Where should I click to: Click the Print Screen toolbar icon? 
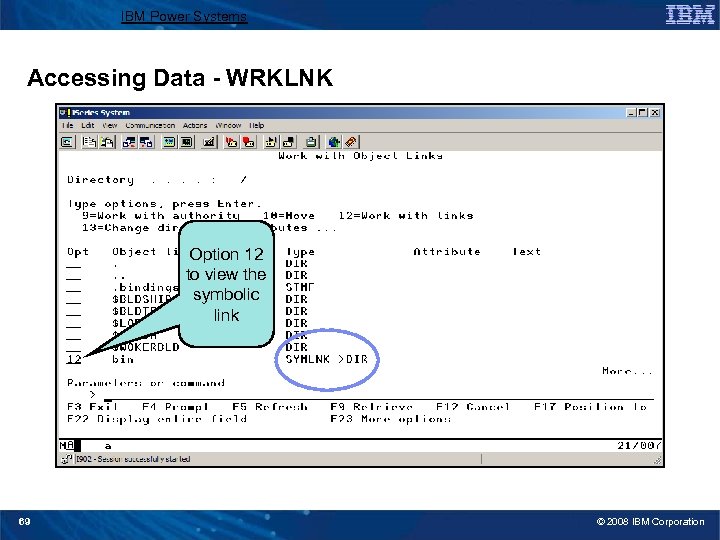point(67,142)
